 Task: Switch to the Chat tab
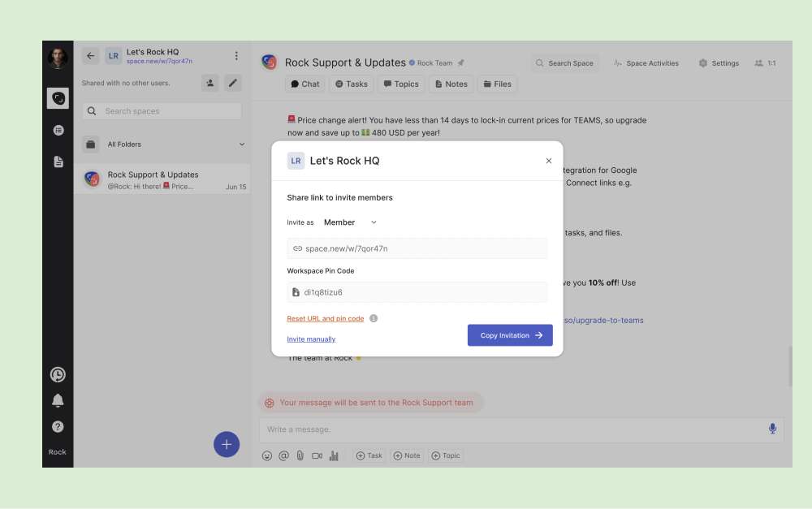point(305,84)
